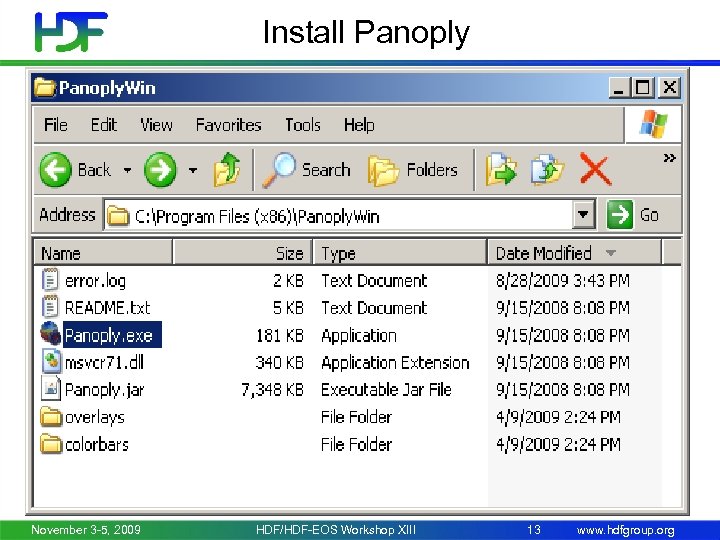Image resolution: width=720 pixels, height=540 pixels.
Task: Select the Panoply.exe application icon
Action: point(51,333)
